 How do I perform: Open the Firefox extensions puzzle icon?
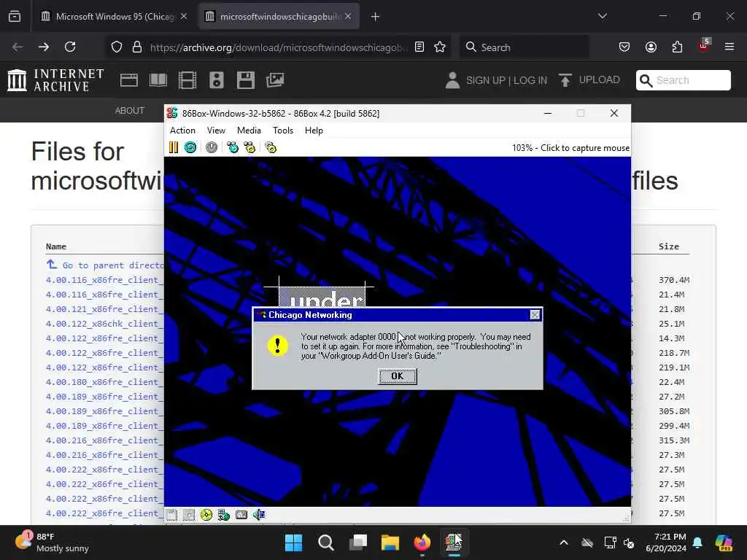point(678,47)
